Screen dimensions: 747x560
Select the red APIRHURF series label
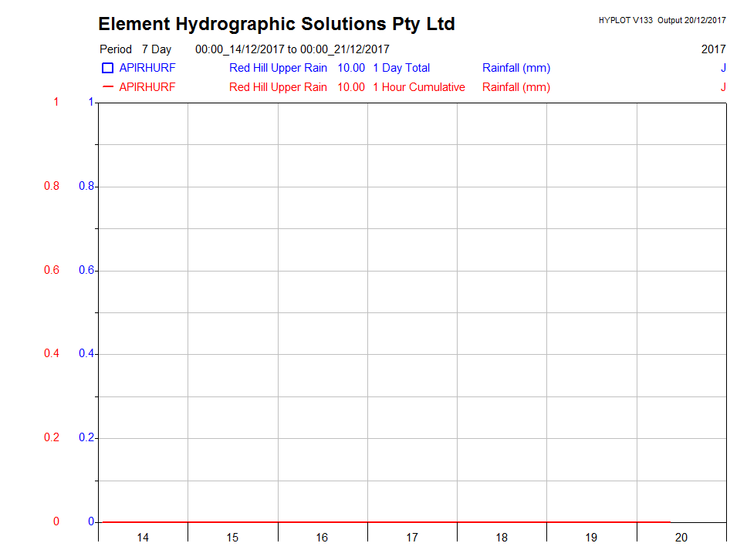pyautogui.click(x=147, y=87)
